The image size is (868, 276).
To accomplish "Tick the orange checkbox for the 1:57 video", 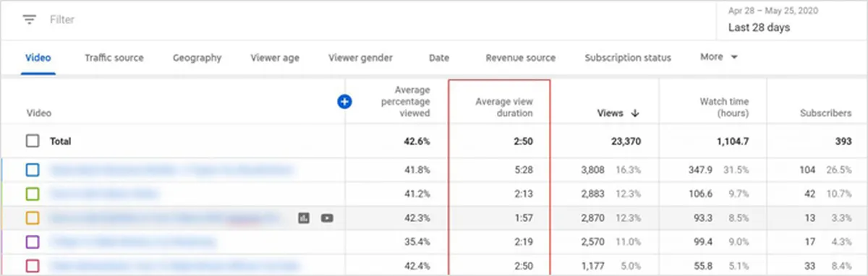I will click(33, 217).
